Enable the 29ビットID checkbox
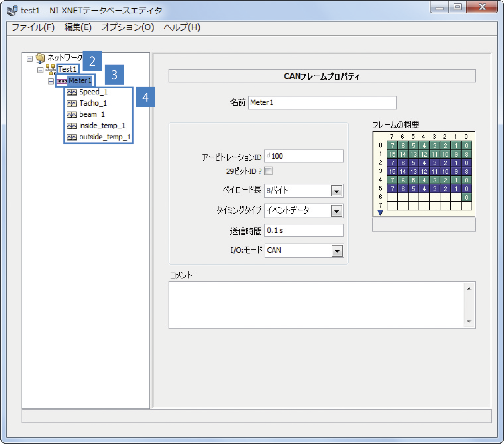This screenshot has width=504, height=444. (x=269, y=171)
